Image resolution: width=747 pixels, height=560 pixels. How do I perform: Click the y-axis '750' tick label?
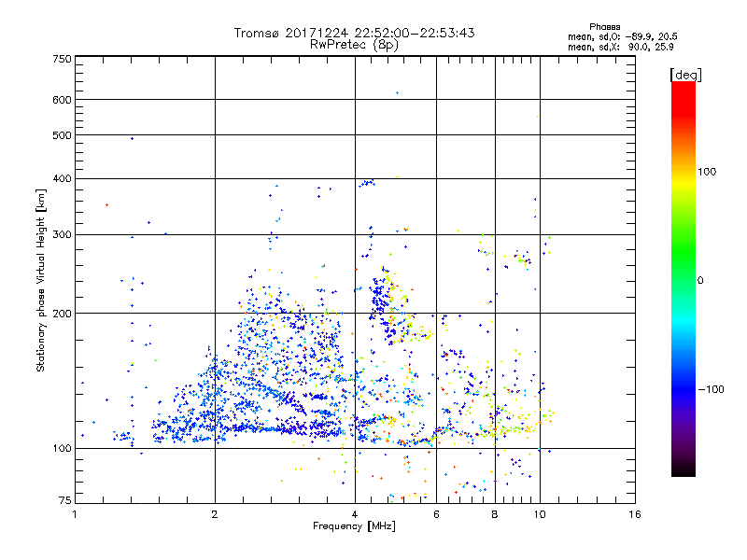[x=62, y=59]
